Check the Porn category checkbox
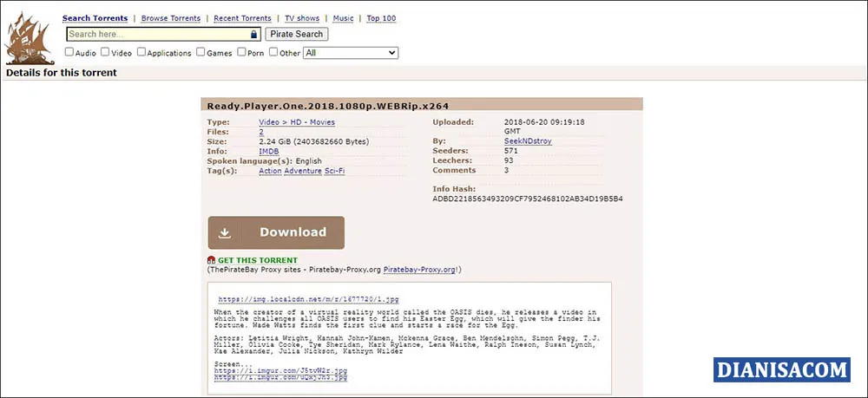Screen dimensions: 868x398 [x=241, y=52]
